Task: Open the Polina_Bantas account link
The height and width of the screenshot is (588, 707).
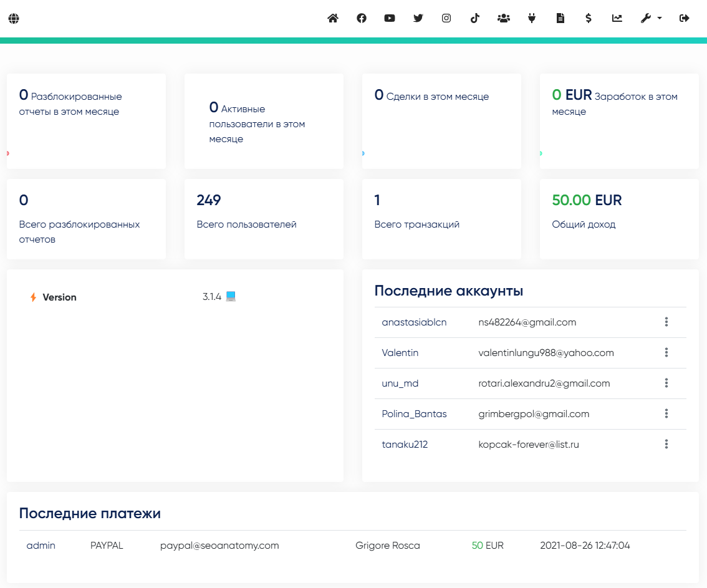Action: 414,414
